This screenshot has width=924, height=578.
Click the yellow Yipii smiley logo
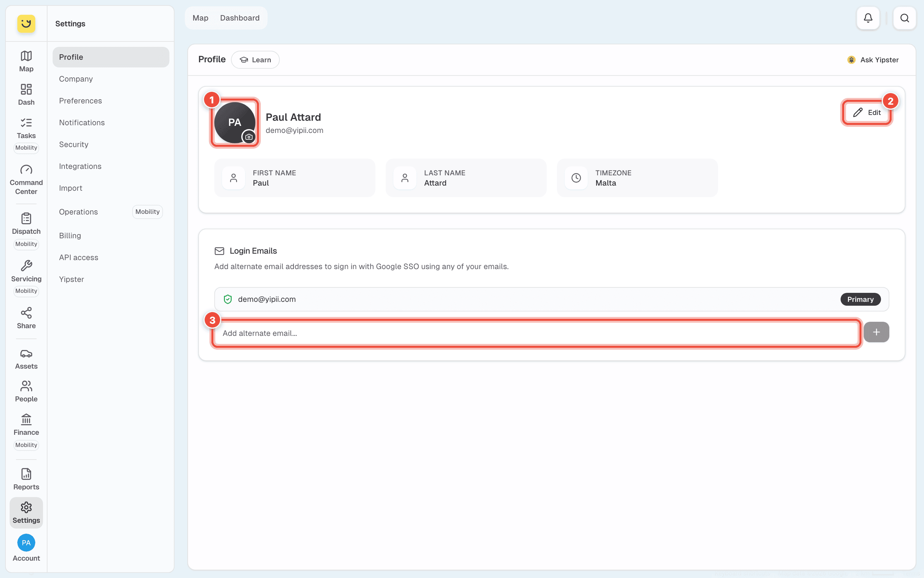26,23
